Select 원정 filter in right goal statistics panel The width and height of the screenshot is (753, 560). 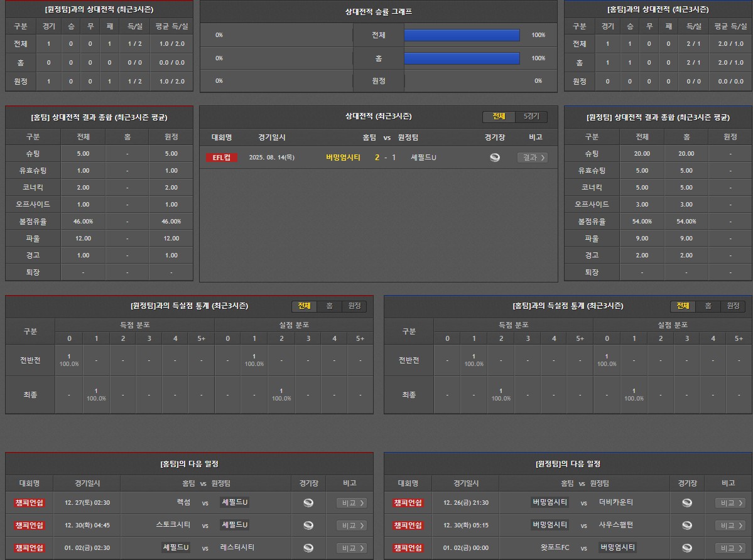[732, 306]
